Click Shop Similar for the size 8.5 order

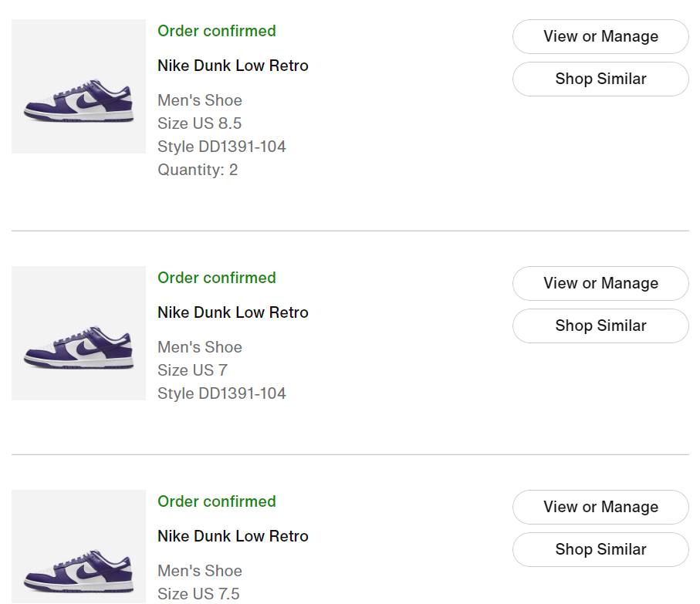pos(600,79)
